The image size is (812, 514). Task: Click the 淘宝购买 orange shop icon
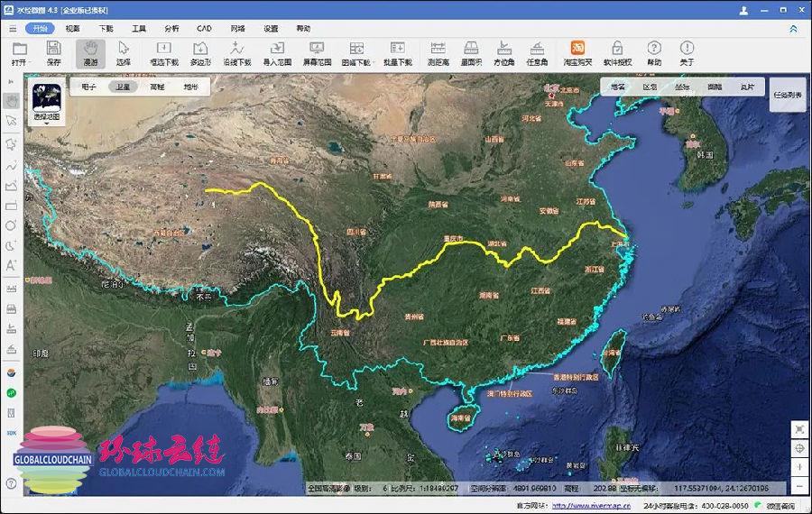pyautogui.click(x=578, y=53)
